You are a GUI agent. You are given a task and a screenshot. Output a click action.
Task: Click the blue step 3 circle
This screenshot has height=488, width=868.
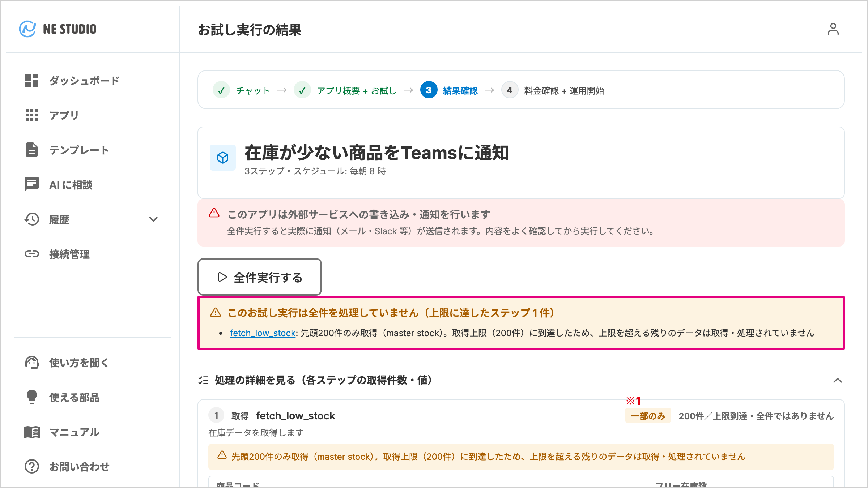429,90
